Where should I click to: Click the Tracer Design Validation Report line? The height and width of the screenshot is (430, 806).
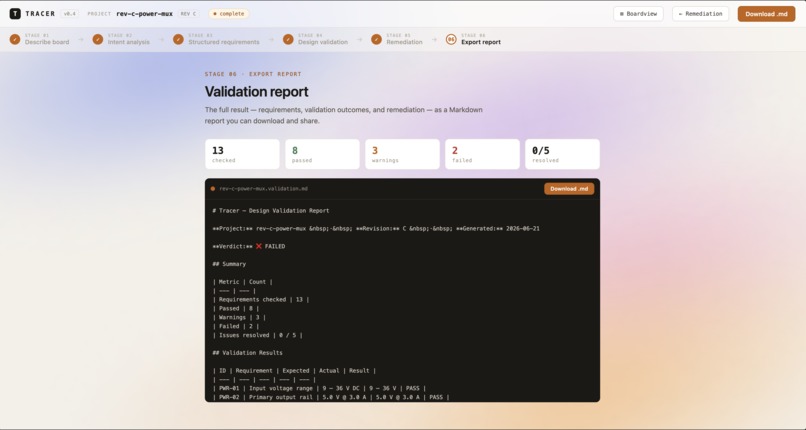[271, 211]
